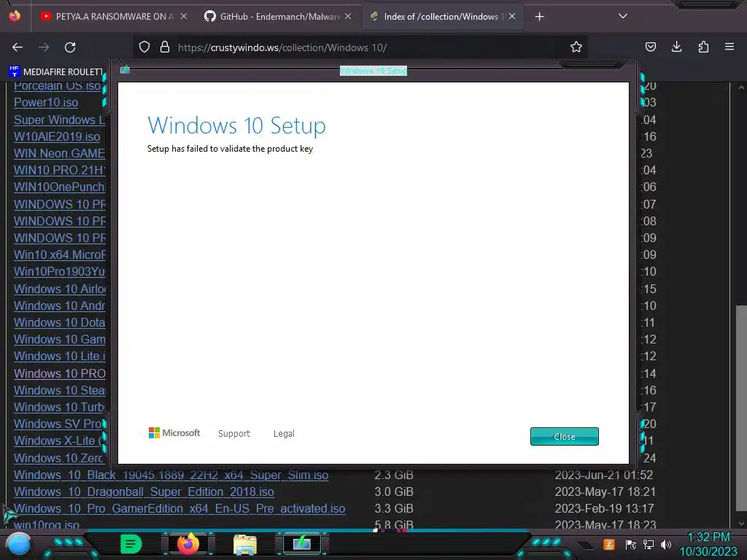This screenshot has height=560, width=747.
Task: Click the 2023-Jun-21 01:52 date text
Action: (x=603, y=475)
